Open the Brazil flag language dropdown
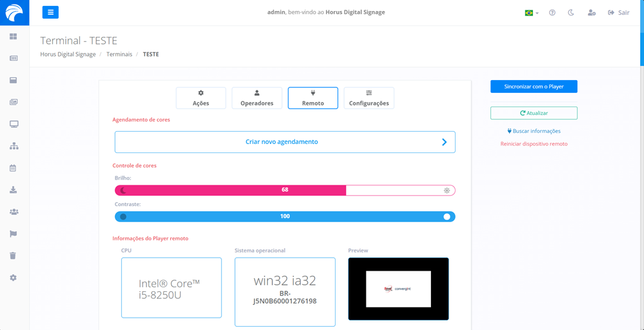 click(531, 13)
